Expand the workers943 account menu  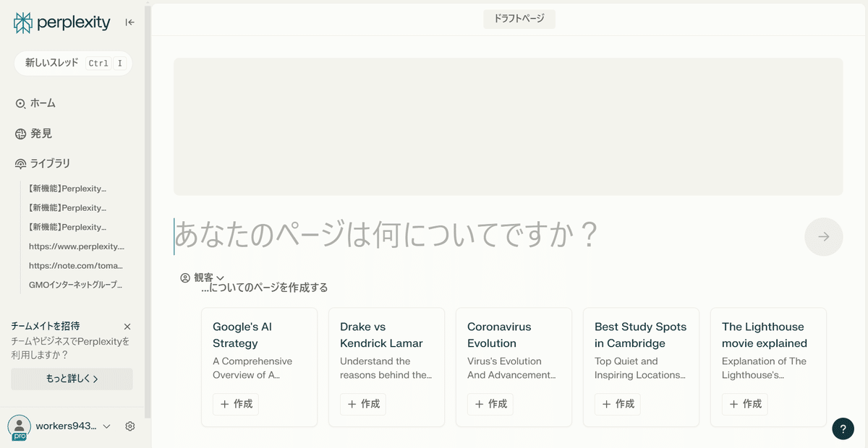click(x=106, y=426)
